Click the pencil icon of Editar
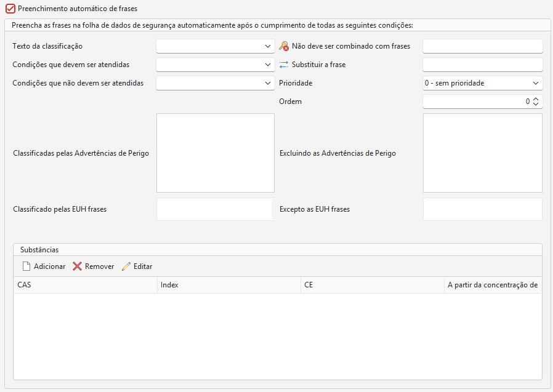This screenshot has height=392, width=553. [126, 266]
